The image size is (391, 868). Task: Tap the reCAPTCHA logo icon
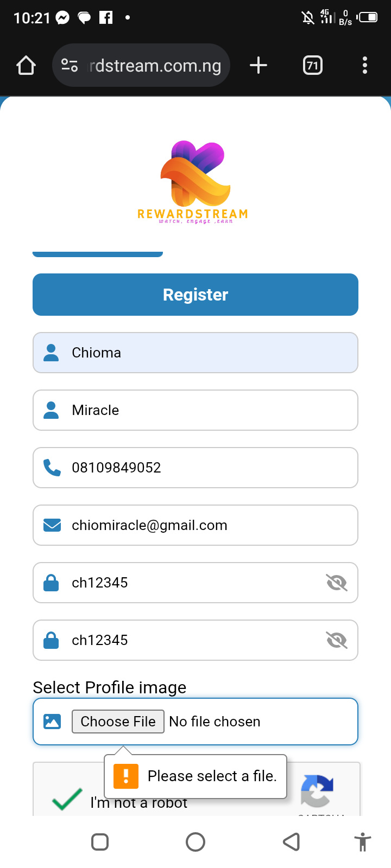tap(317, 792)
